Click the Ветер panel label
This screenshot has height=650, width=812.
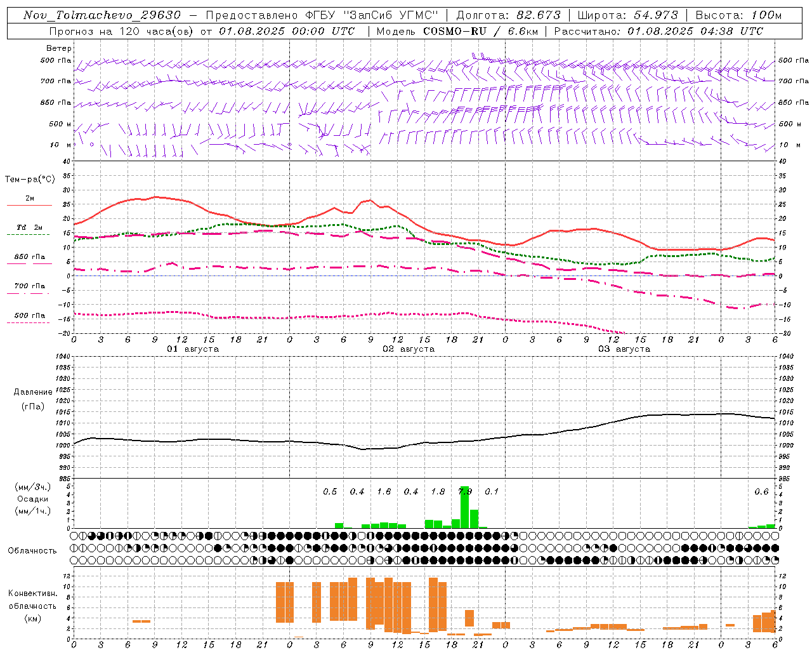(59, 48)
